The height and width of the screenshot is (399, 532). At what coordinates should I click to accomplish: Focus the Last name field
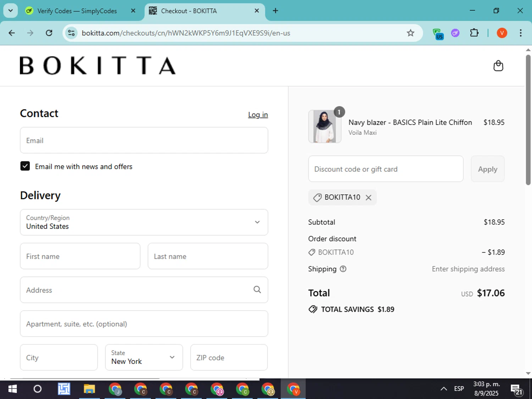(208, 256)
